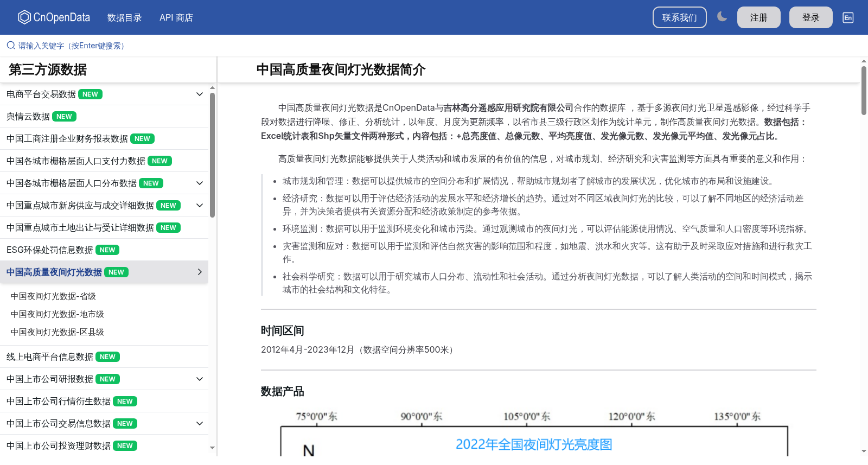Expand 中国重点城市新房供应与成交详细数据 chevron
Screen dimensions: 868x465
click(x=200, y=206)
